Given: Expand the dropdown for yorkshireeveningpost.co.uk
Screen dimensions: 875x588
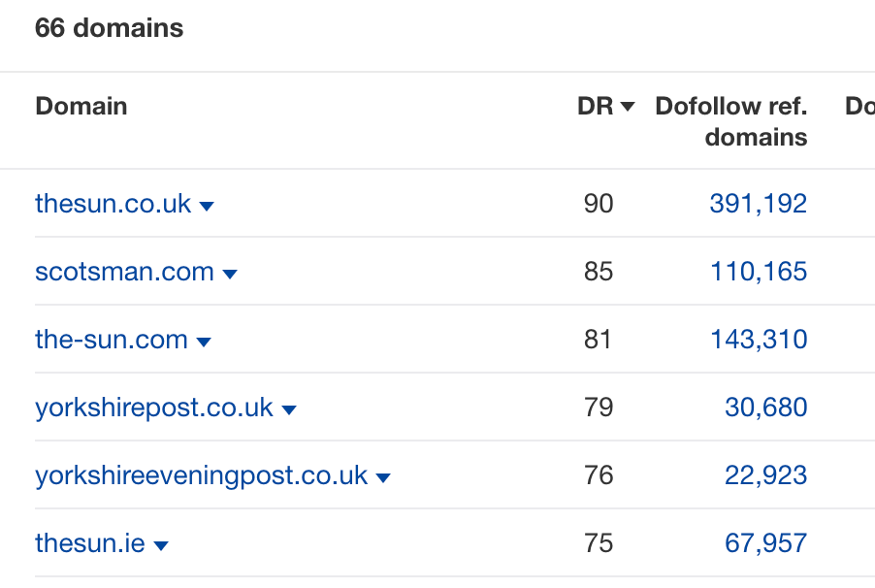Looking at the screenshot, I should point(383,476).
